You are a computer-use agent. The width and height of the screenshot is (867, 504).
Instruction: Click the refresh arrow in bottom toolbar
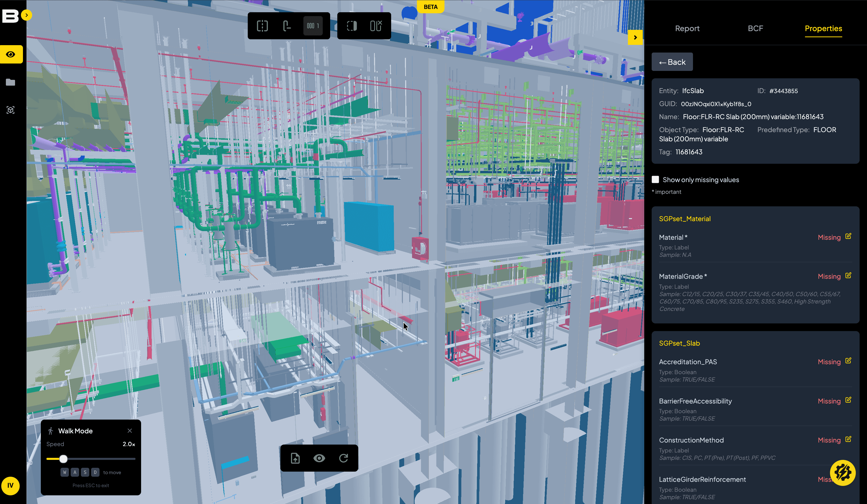point(343,458)
